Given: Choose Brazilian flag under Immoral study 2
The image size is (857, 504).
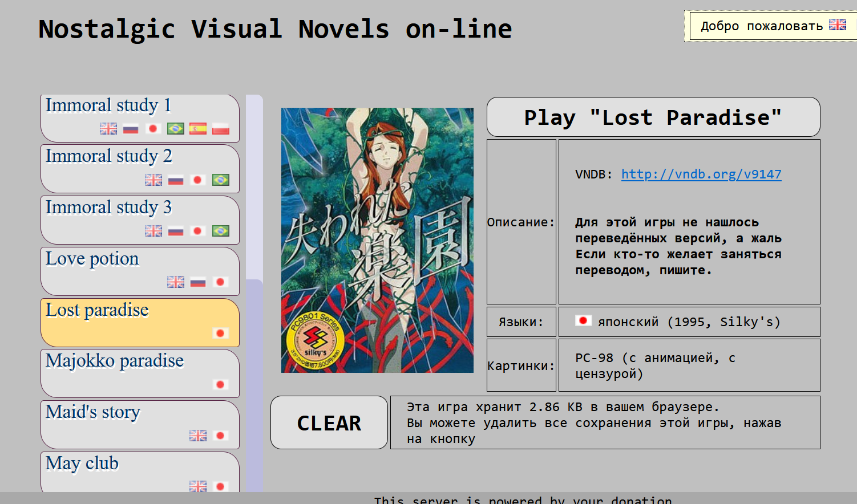Looking at the screenshot, I should pos(220,180).
